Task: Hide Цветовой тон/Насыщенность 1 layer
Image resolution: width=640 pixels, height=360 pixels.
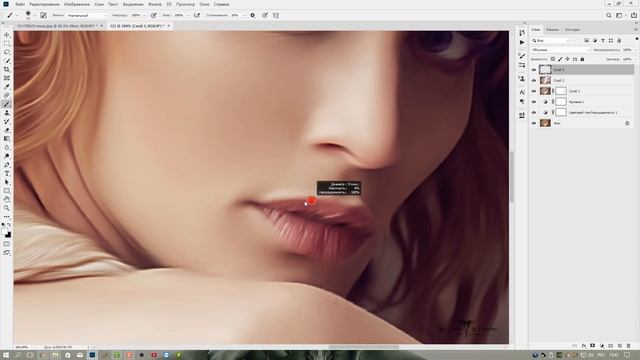Action: [x=534, y=112]
